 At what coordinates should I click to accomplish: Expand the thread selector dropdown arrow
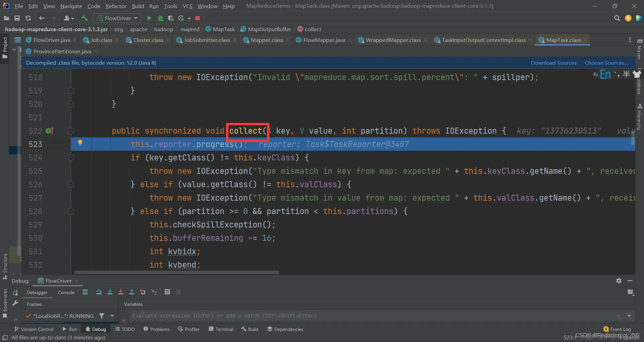click(x=112, y=316)
